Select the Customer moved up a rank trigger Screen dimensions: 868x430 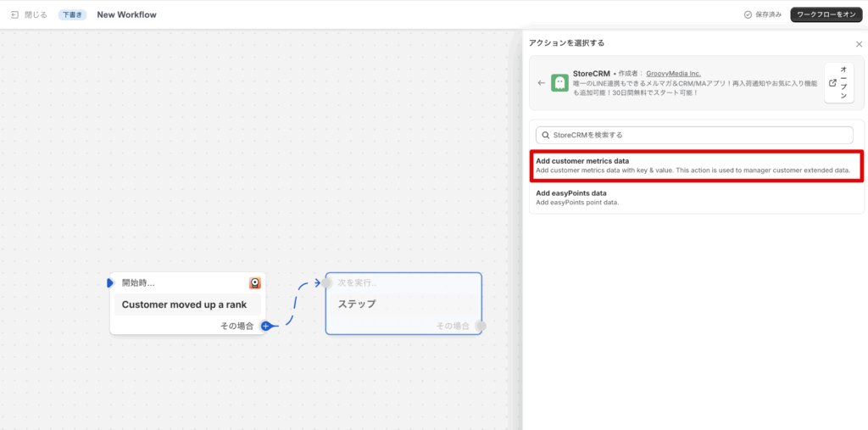pos(187,304)
